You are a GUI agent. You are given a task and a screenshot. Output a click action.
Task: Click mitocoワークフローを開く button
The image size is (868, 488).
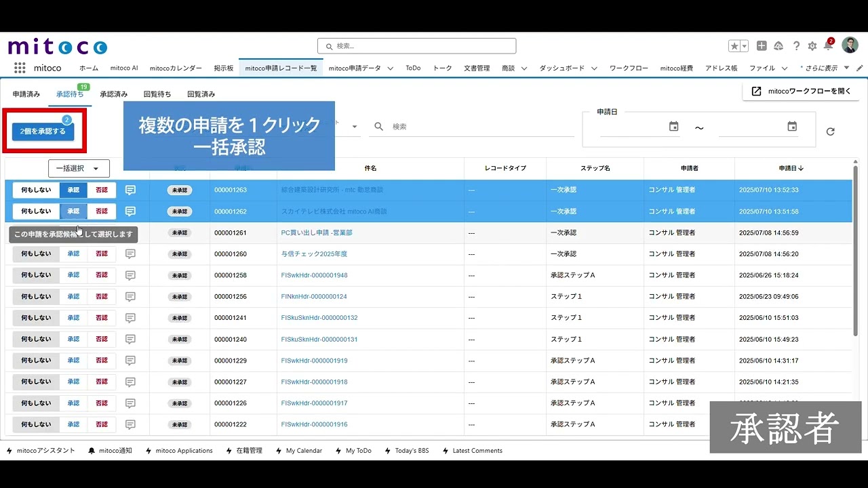click(x=801, y=91)
